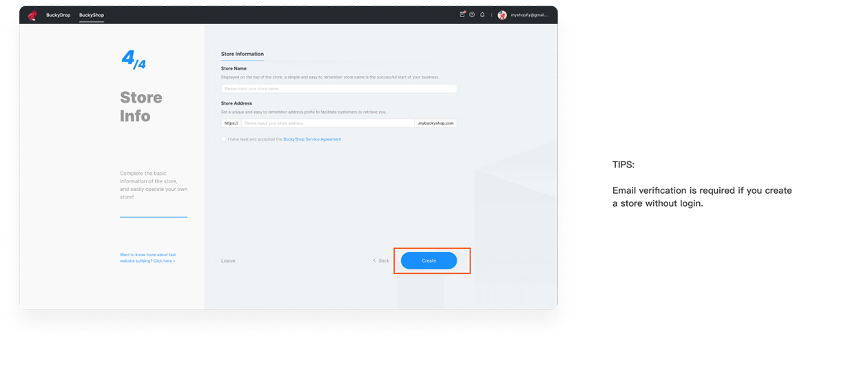Select the Store Information tab
The height and width of the screenshot is (366, 868).
click(x=242, y=54)
